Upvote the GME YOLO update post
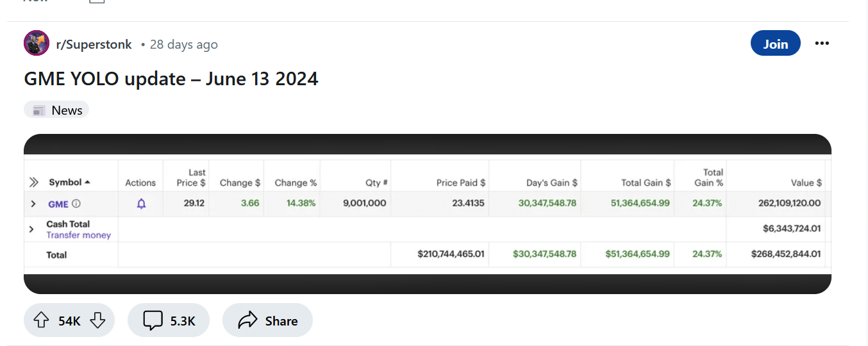 [41, 321]
